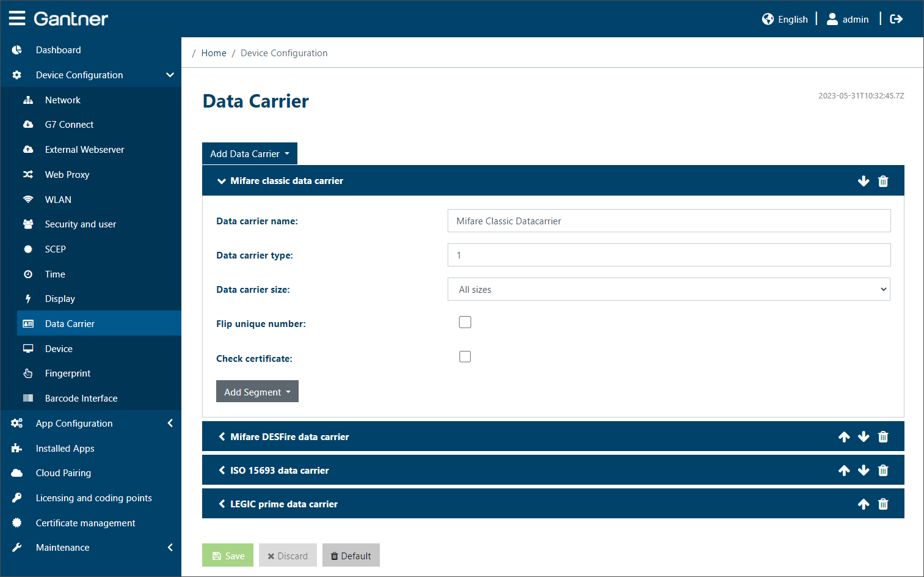Delete Mifare classic data carrier via trash icon
Screen dimensions: 924x577
pos(883,181)
